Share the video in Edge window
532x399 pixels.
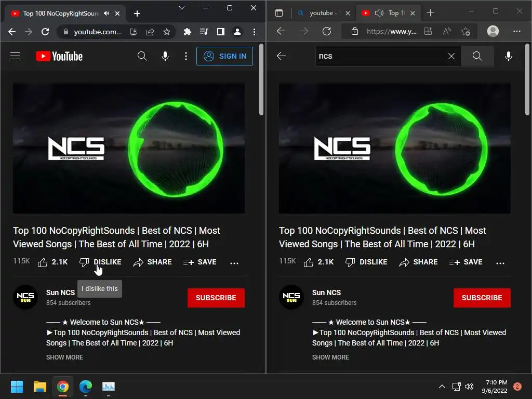coord(418,262)
